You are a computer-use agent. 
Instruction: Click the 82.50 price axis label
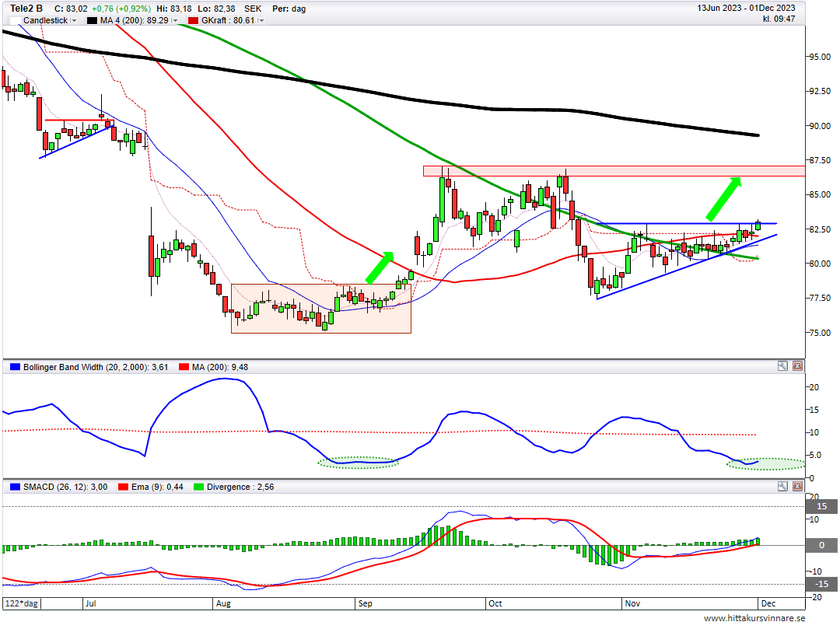pyautogui.click(x=821, y=229)
